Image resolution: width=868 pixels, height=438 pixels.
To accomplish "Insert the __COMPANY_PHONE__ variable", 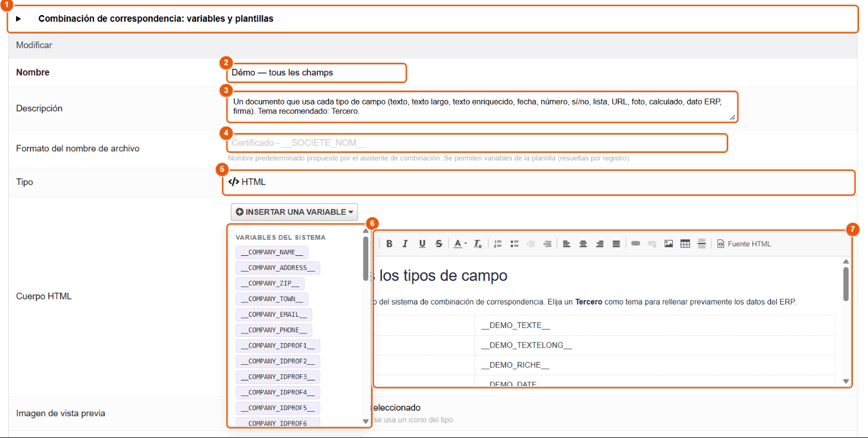I will point(274,330).
